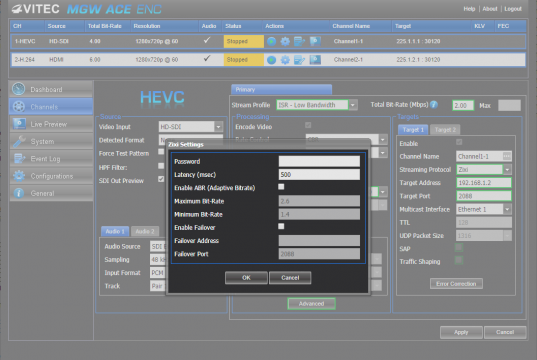Click Target Address field 192.168.1.2
The image size is (537, 360).
click(x=484, y=183)
